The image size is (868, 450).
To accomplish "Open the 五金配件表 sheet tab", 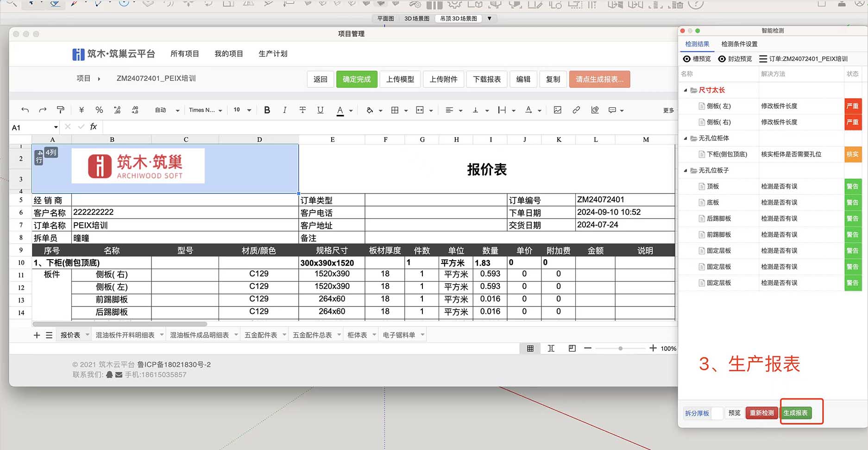I will [x=261, y=334].
